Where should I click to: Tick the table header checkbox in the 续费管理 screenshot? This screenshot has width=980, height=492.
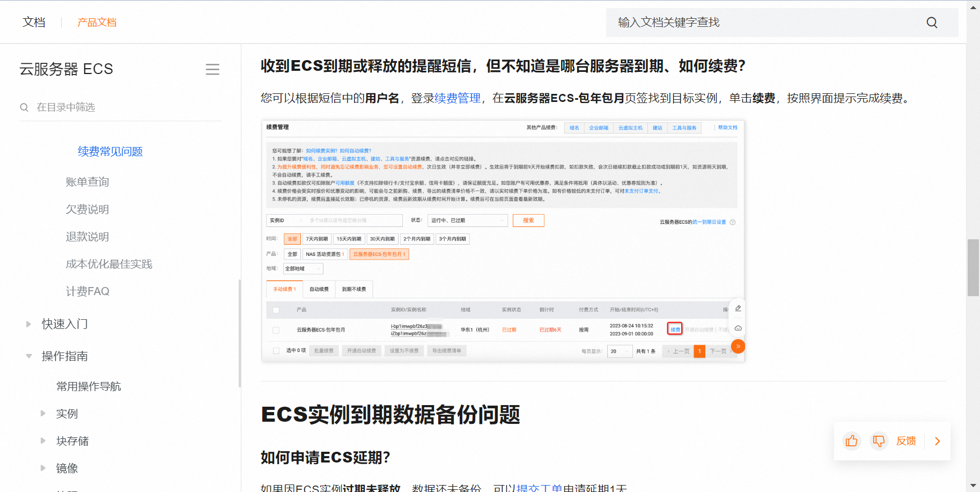point(276,310)
